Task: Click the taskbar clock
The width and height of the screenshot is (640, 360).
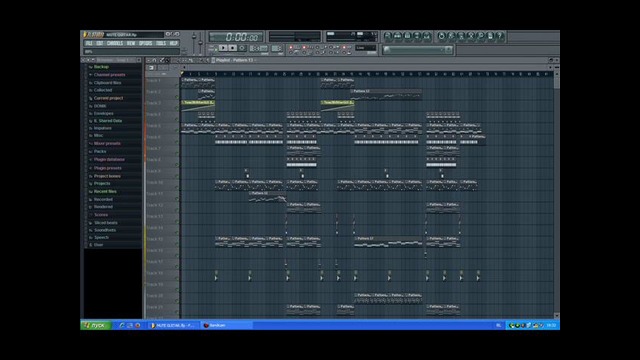Action: pos(551,325)
